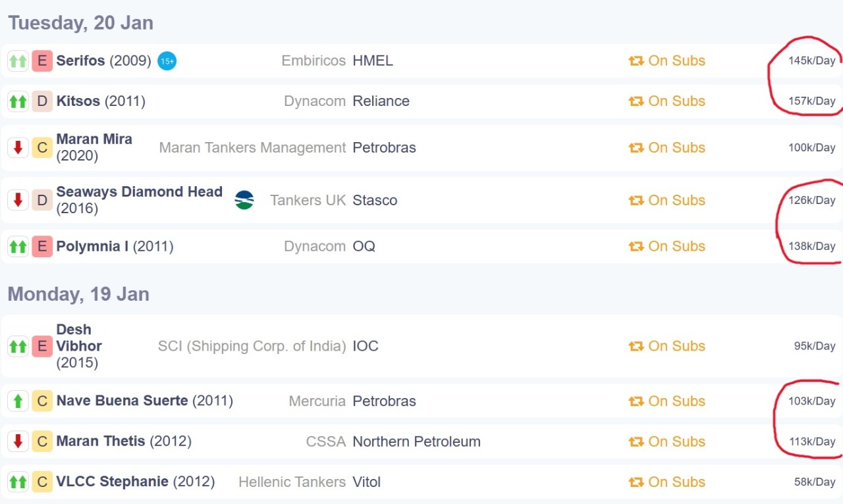Select the Dynacom owner on Polymnia I row
843x504 pixels.
[x=314, y=247]
